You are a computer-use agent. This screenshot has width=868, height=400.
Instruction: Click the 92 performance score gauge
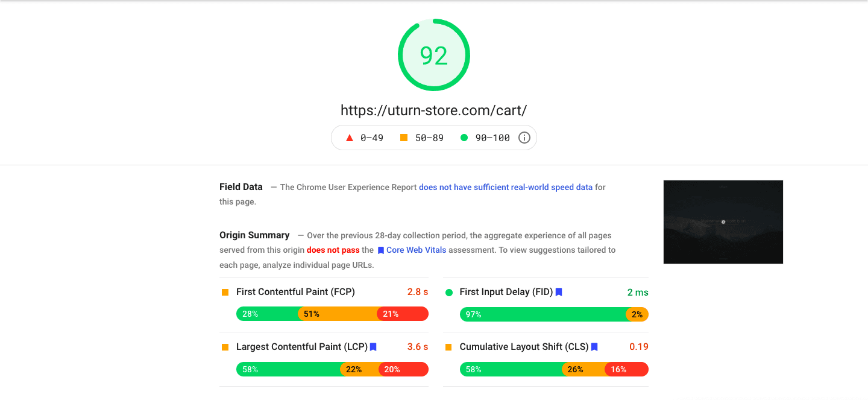(x=434, y=55)
